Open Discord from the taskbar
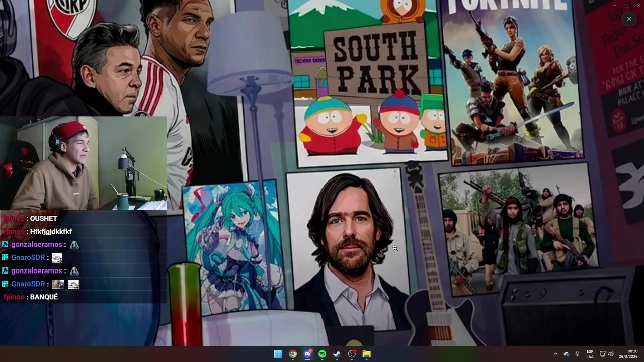The width and height of the screenshot is (644, 362). [307, 354]
